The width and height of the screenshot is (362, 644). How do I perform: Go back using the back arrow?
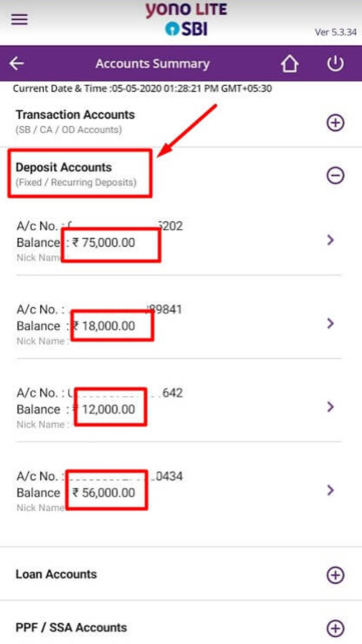17,64
